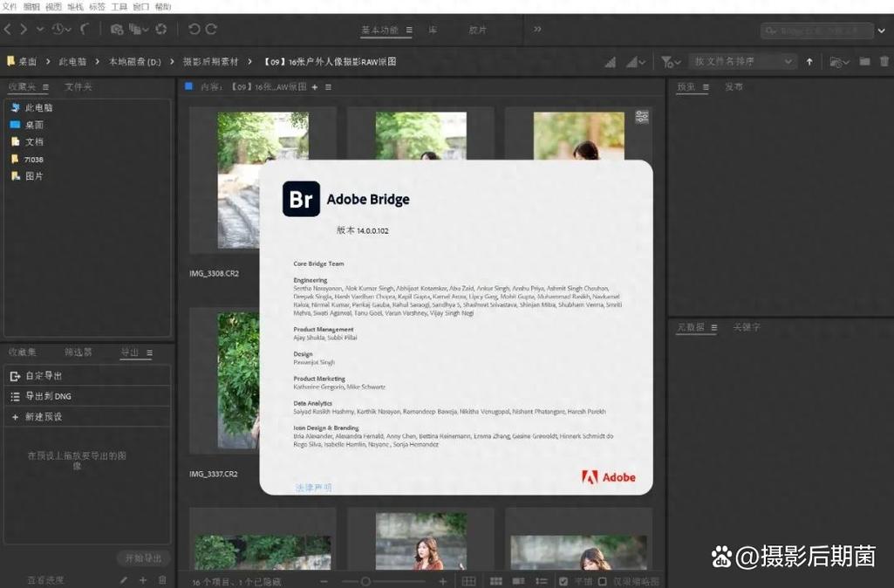Image resolution: width=894 pixels, height=588 pixels.
Task: Switch to the 胶片 workspace tab
Action: coord(478,30)
